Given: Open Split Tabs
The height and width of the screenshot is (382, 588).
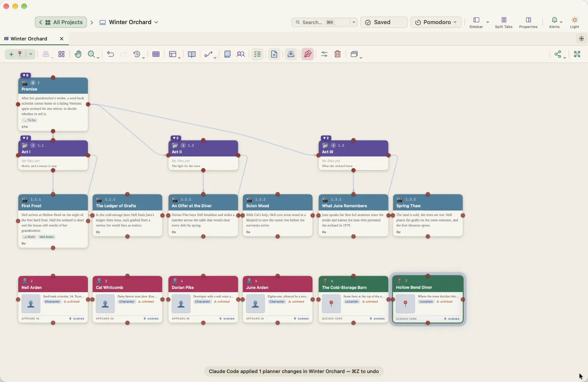Looking at the screenshot, I should (504, 22).
